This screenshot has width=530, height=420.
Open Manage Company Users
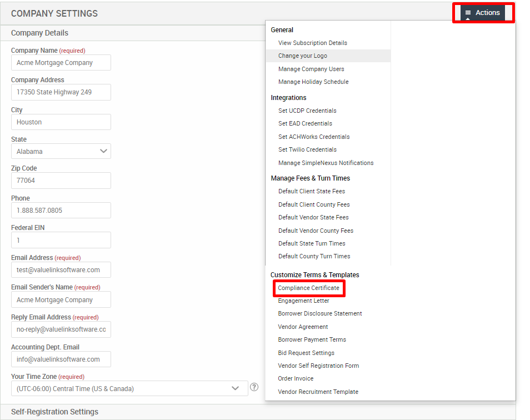[311, 69]
